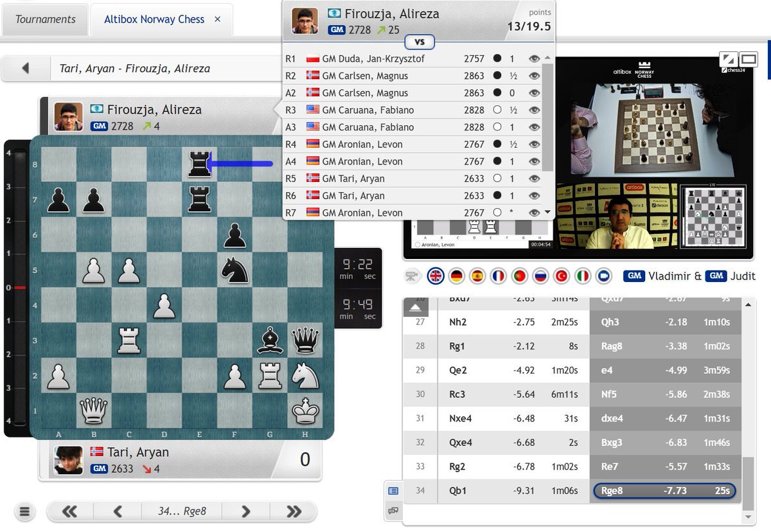Open R7 row GM Aronian, Levon

pyautogui.click(x=413, y=213)
